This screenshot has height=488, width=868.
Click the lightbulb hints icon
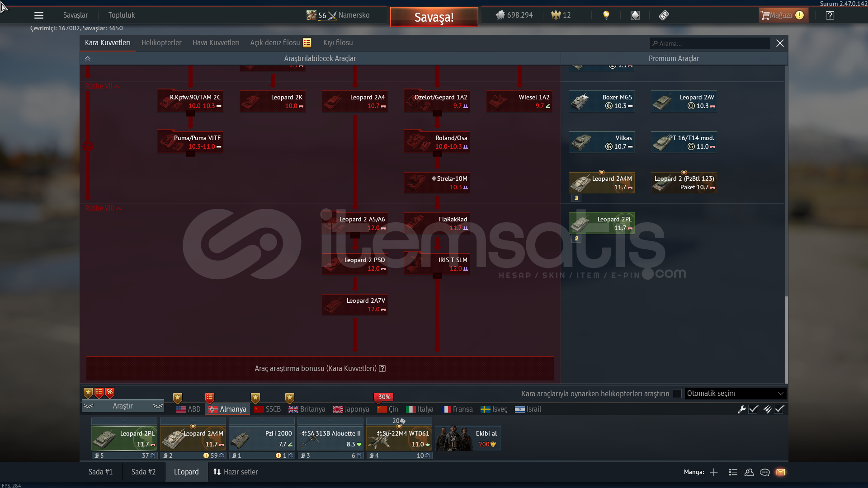pyautogui.click(x=606, y=15)
